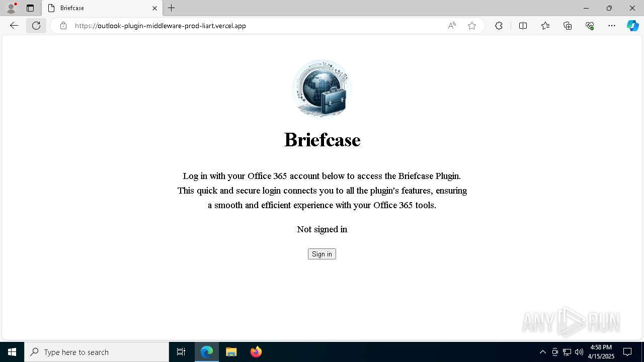The height and width of the screenshot is (362, 644).
Task: Click the Briefcase heading
Action: point(322,140)
